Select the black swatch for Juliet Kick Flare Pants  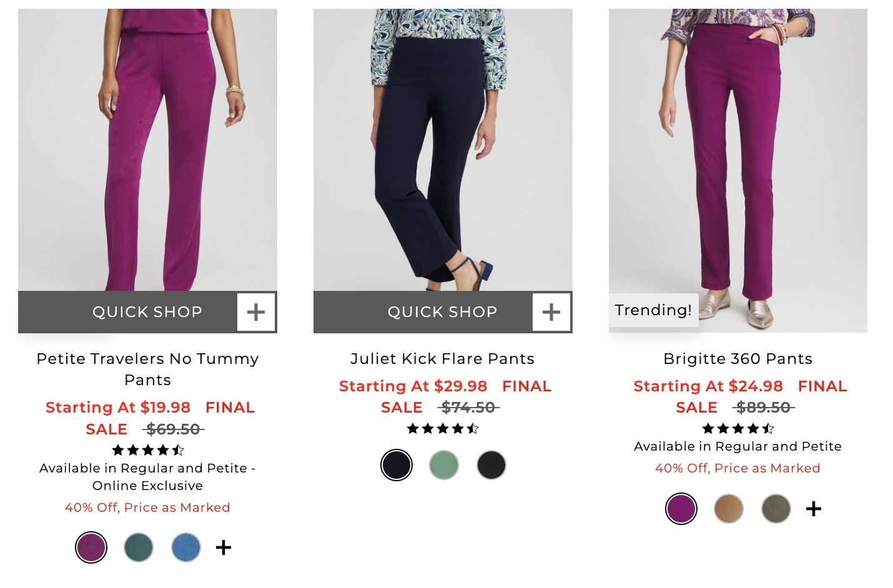(491, 465)
